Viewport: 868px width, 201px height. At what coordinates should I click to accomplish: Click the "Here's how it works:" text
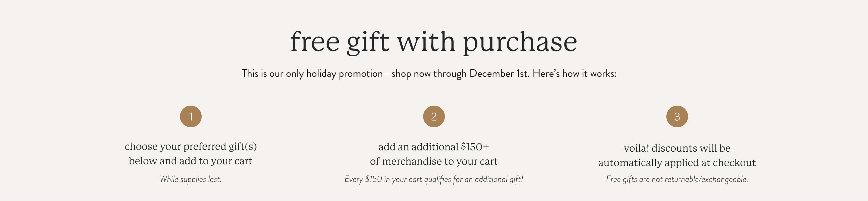(x=574, y=73)
